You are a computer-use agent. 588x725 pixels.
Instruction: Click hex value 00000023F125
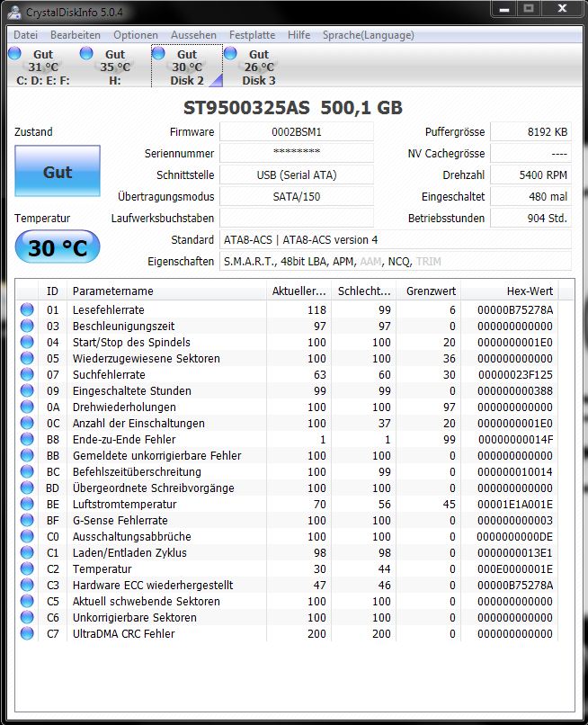[515, 374]
